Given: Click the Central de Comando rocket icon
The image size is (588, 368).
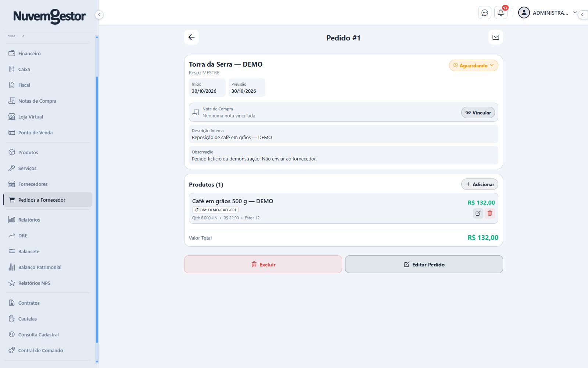Looking at the screenshot, I should (12, 350).
